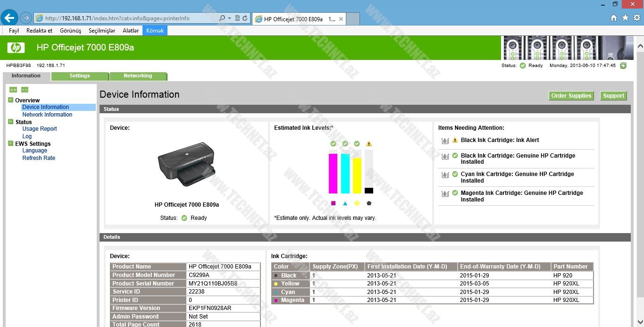
Task: Click the Black Ink Alert warning icon
Action: tap(455, 140)
